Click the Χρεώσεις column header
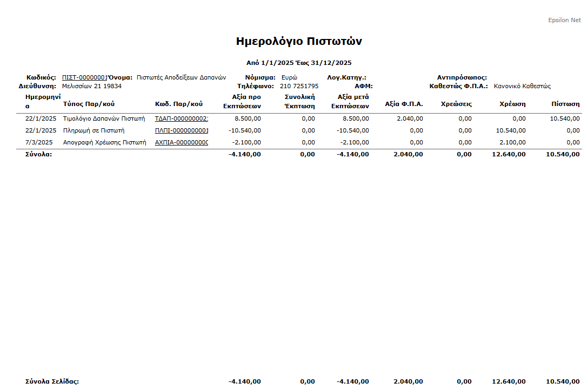Viewport: 588px width, 389px height. (456, 104)
